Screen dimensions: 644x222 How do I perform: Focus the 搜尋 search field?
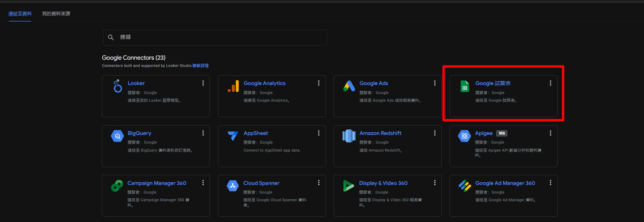215,37
